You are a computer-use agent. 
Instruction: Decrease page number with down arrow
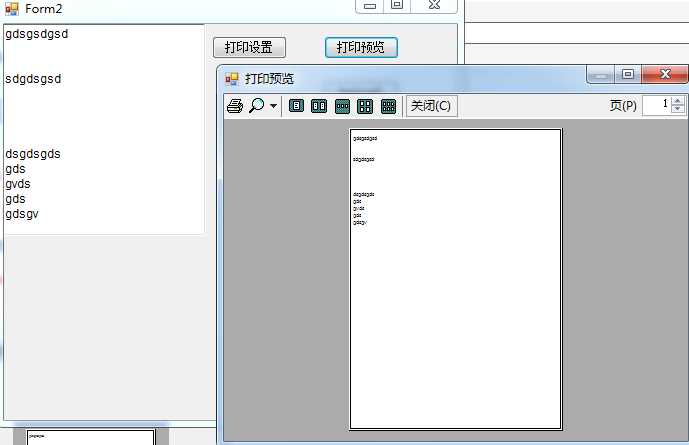(x=678, y=110)
